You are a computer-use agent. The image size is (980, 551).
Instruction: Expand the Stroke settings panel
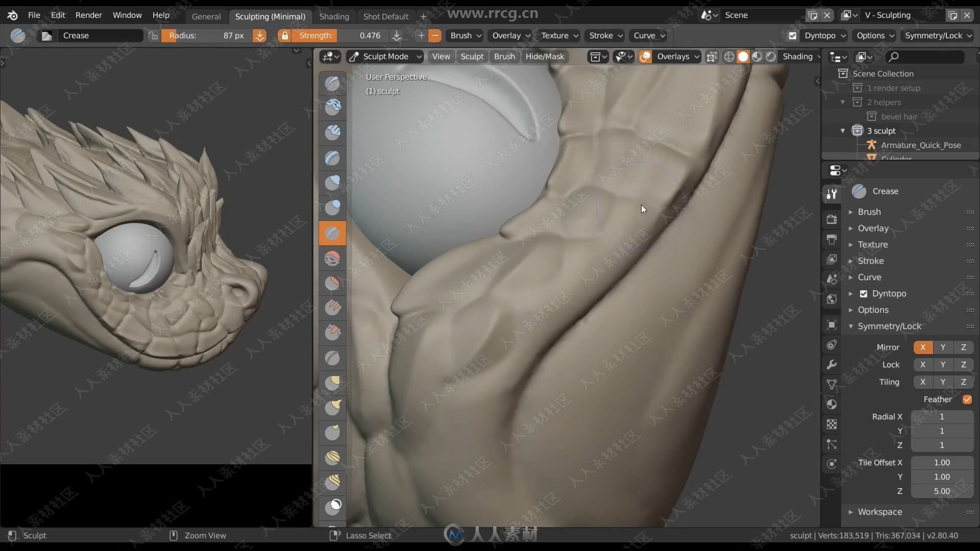[x=851, y=260]
